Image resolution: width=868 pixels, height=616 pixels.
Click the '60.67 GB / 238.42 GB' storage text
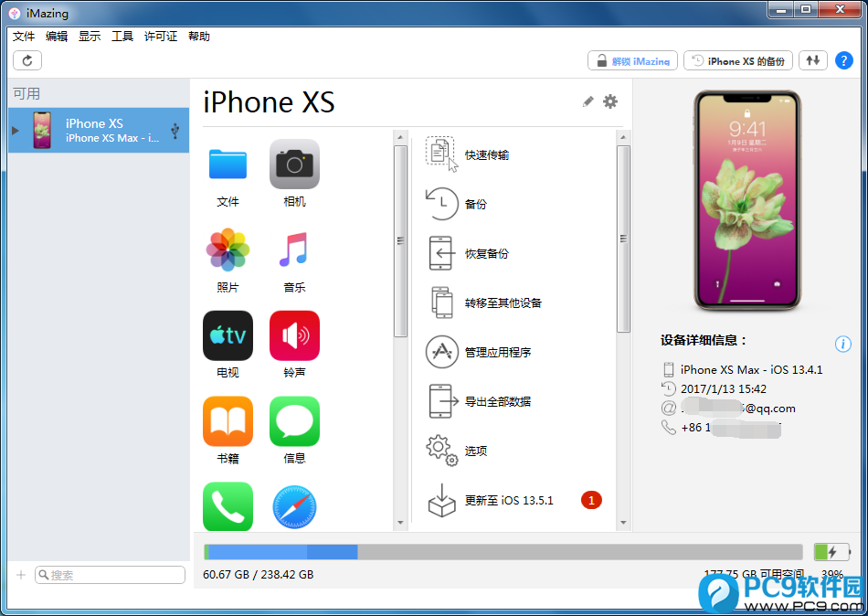[259, 575]
